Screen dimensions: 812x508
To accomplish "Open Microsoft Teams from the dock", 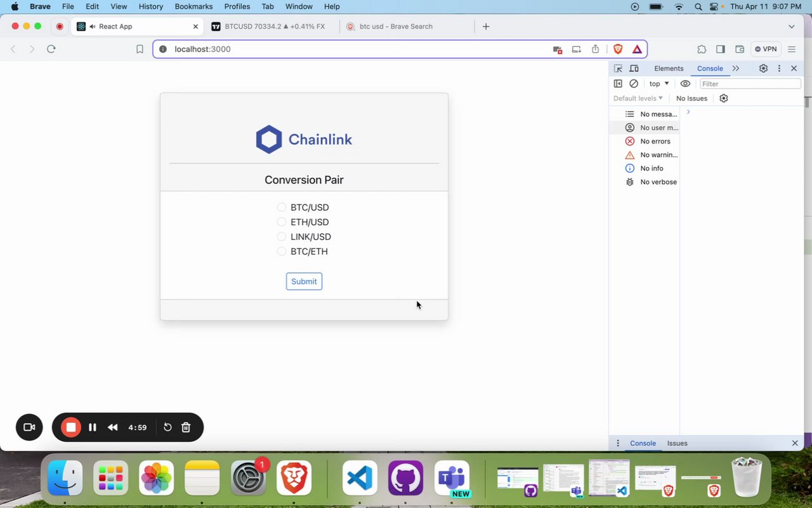I will 452,478.
